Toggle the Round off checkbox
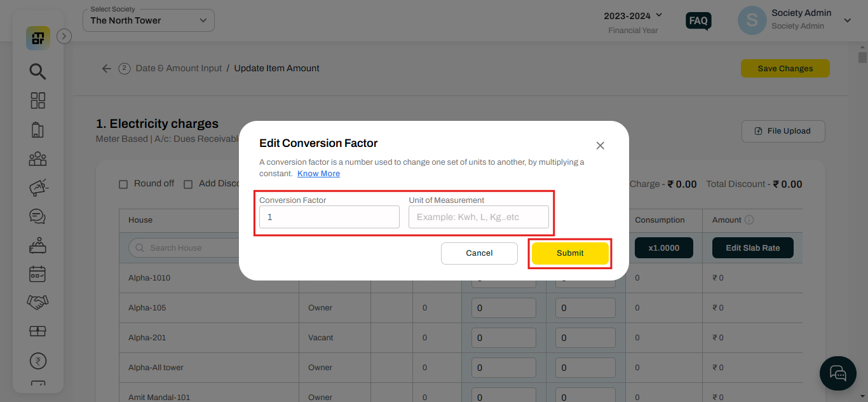Screen dimensions: 868x402 (124, 184)
